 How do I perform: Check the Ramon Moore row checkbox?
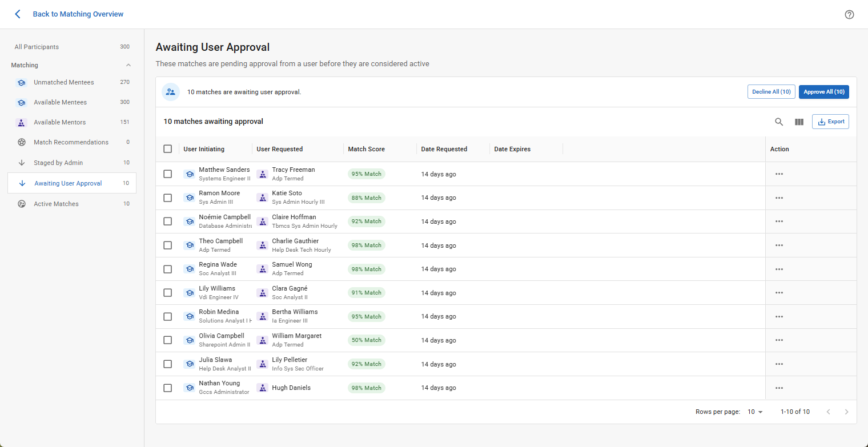[x=167, y=198]
